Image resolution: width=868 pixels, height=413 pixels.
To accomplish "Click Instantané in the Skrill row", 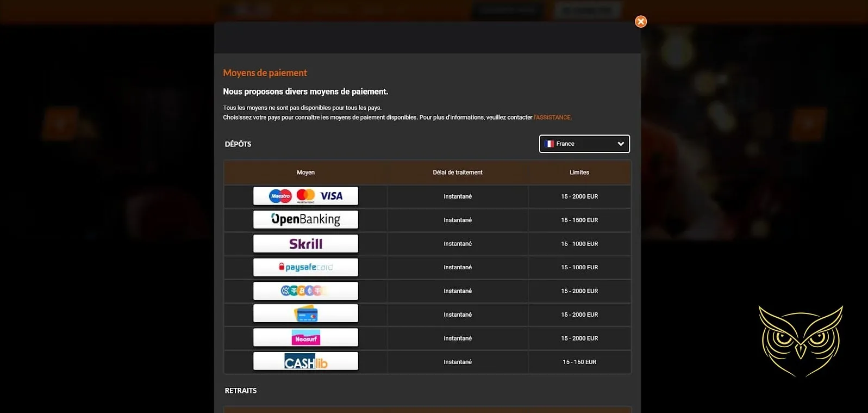I will click(458, 244).
